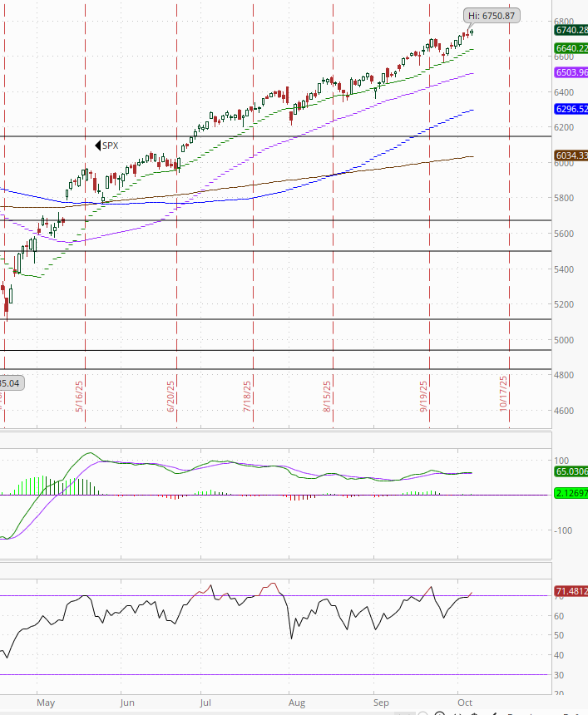Click the -100 level on MACD axis
This screenshot has width=588, height=715.
point(563,530)
